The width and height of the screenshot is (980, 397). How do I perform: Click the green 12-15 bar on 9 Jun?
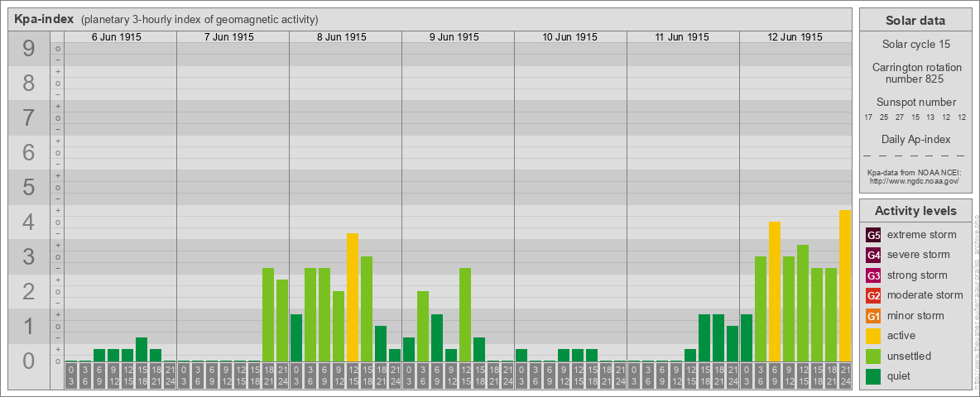465,314
